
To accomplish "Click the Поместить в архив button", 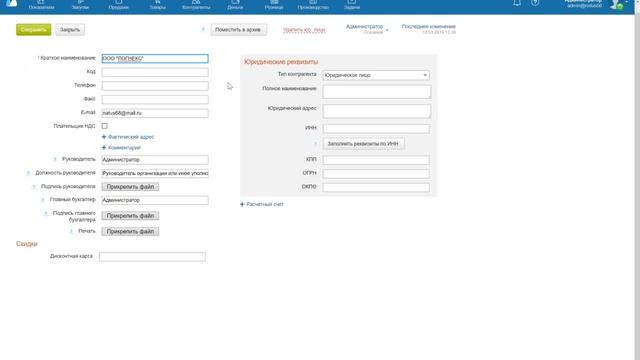I will click(x=238, y=30).
